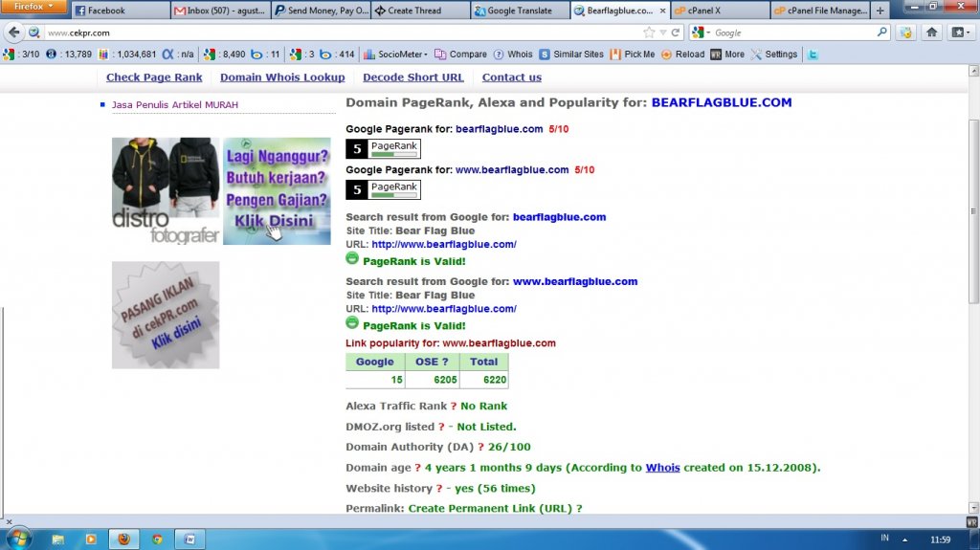The image size is (980, 550).
Task: Click the Reload toolbar button
Action: [683, 55]
